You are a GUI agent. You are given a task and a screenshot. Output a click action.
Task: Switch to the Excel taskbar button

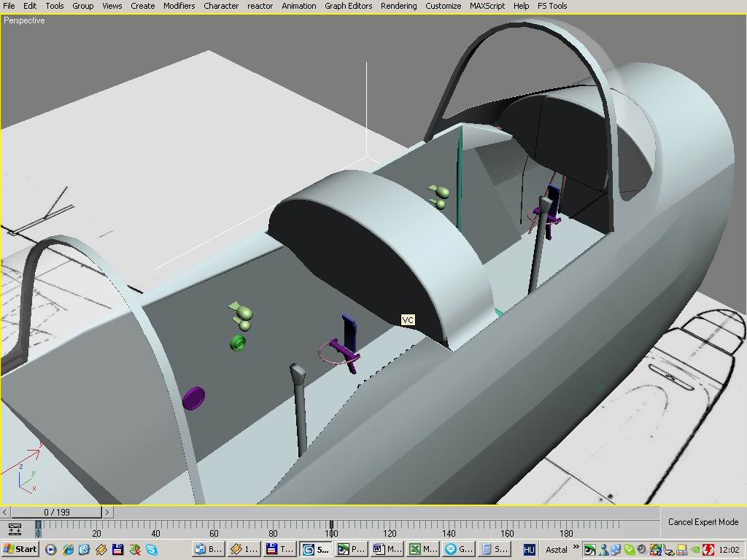423,549
